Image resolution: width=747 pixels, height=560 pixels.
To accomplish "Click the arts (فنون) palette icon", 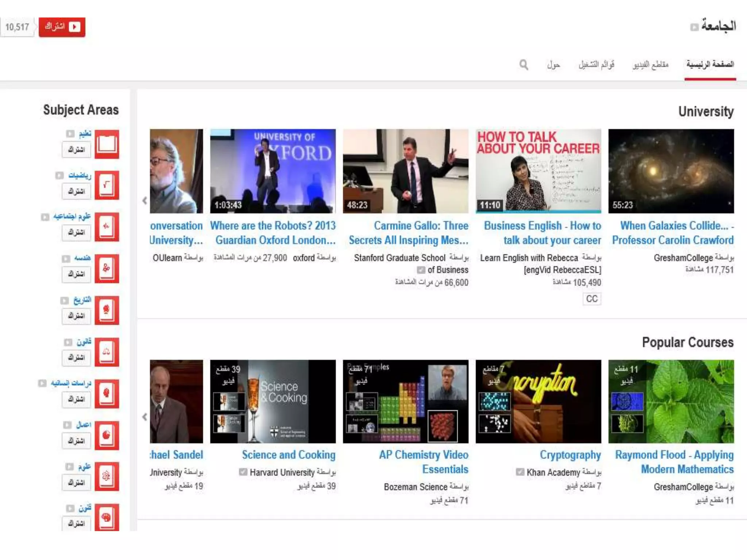I will point(107,518).
